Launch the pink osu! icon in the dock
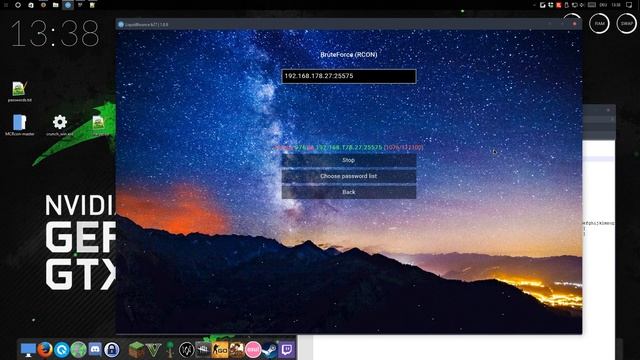This screenshot has width=640, height=360. coord(253,350)
